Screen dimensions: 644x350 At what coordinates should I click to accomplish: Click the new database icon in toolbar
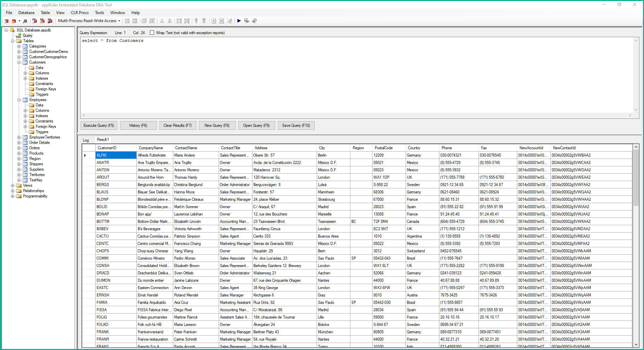pos(6,21)
